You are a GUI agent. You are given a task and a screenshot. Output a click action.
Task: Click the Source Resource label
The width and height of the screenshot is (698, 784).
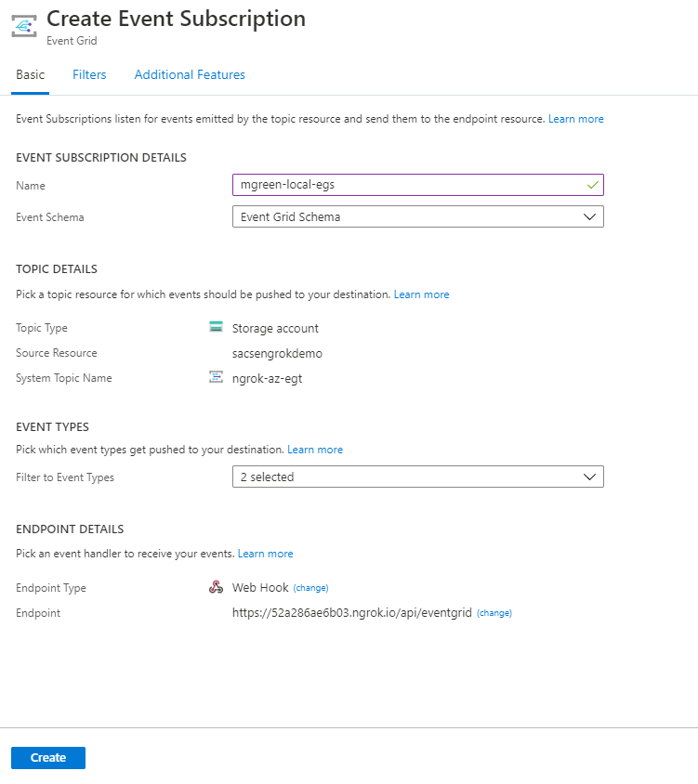(x=57, y=353)
